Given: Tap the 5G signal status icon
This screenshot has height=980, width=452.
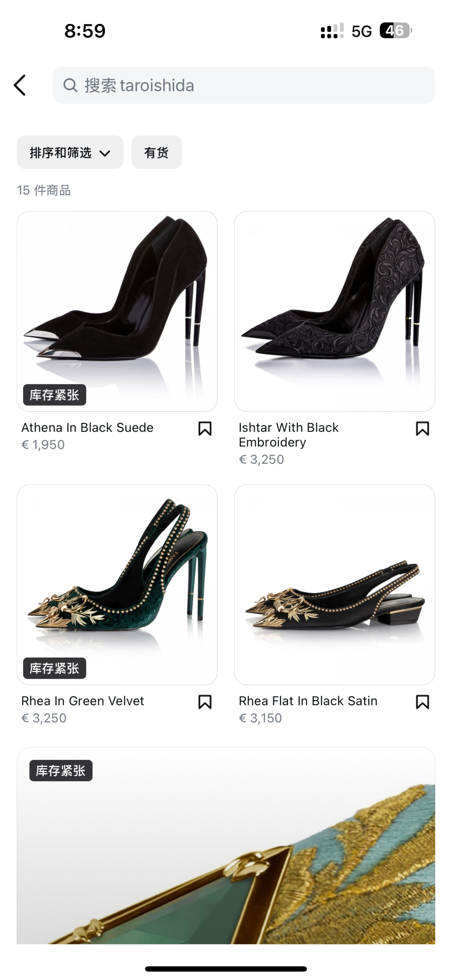Looking at the screenshot, I should tap(362, 31).
